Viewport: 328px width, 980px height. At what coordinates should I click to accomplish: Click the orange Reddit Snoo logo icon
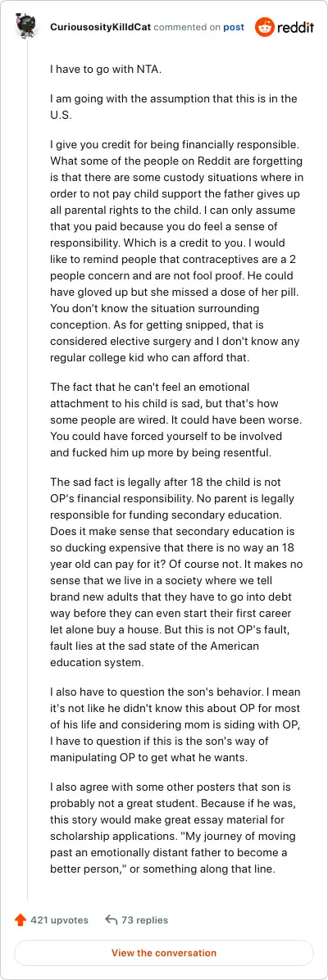(x=264, y=28)
